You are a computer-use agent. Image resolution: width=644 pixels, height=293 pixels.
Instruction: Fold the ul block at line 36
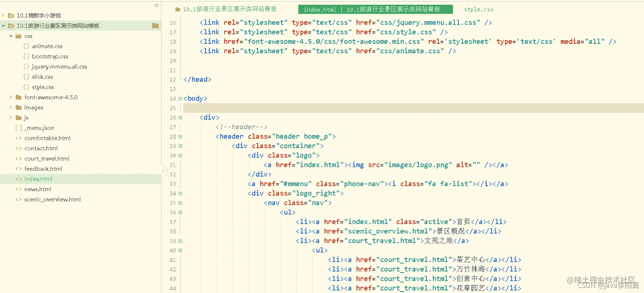(x=180, y=213)
